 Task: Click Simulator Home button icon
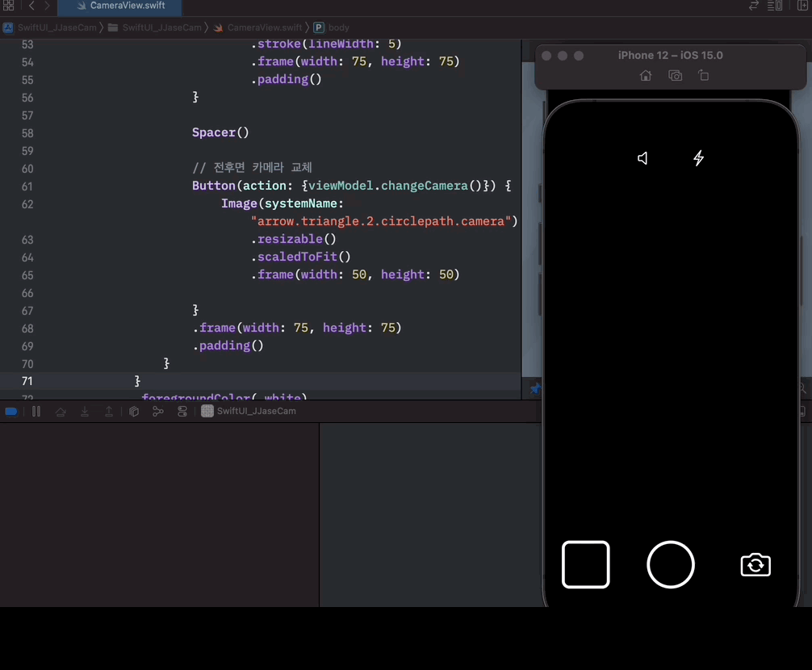[645, 76]
